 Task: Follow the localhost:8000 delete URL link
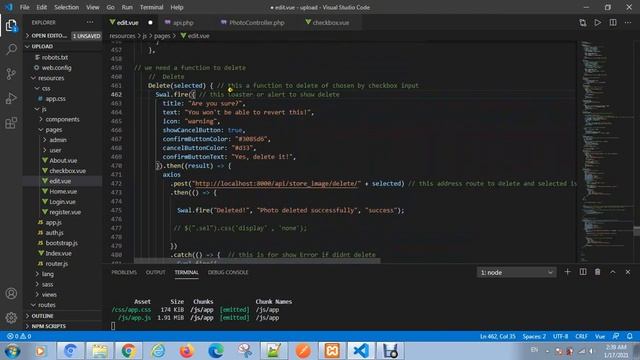(278, 184)
